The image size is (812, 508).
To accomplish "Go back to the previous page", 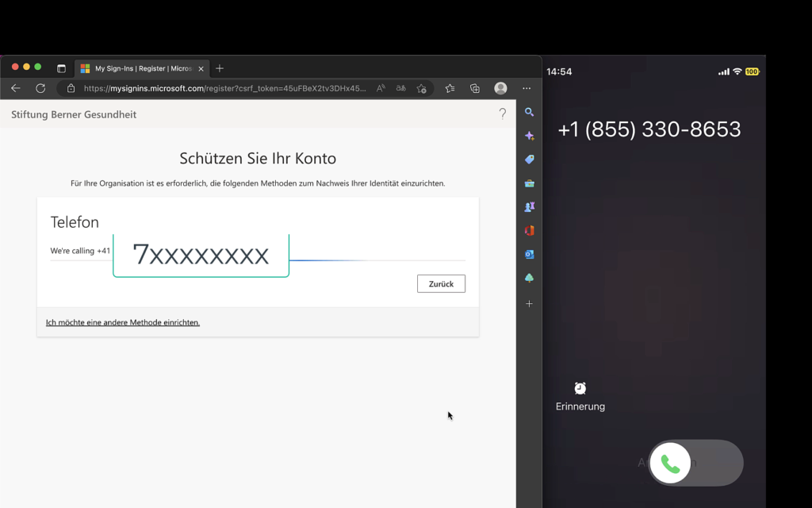I will point(16,88).
